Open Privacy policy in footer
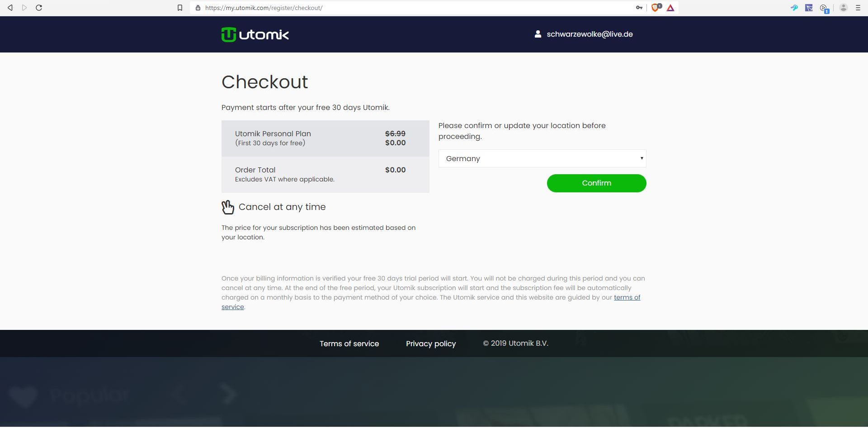Image resolution: width=868 pixels, height=429 pixels. [431, 343]
